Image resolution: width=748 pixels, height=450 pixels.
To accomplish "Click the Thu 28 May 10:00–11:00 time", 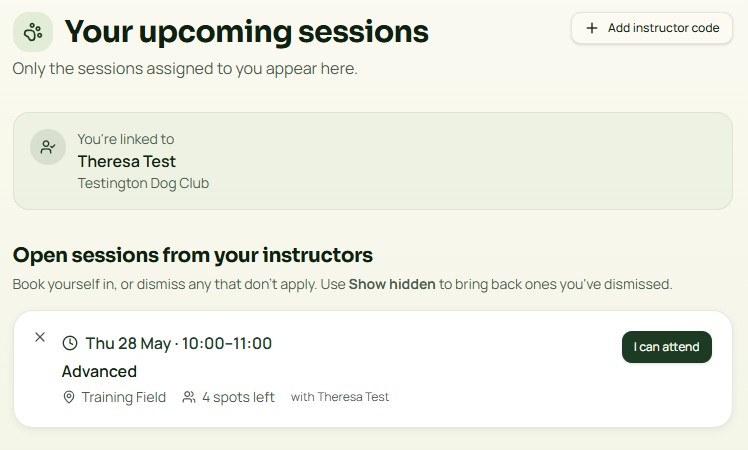I will pos(178,343).
